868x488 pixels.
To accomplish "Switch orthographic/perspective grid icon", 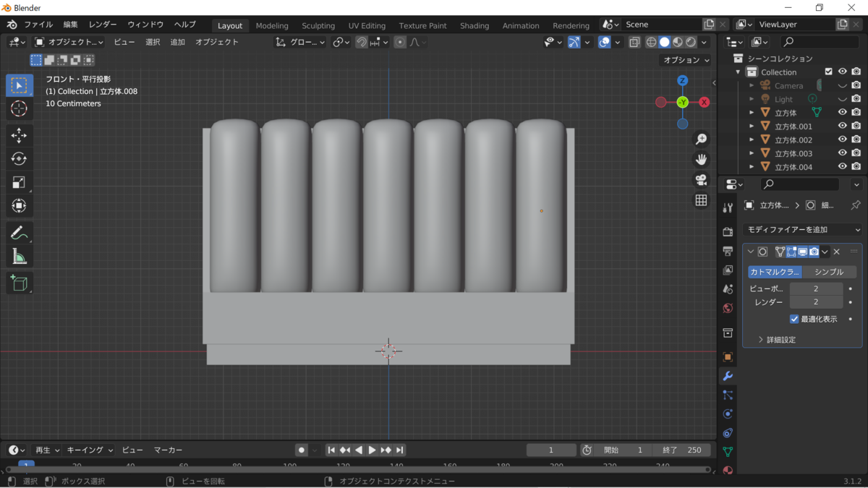I will (701, 200).
